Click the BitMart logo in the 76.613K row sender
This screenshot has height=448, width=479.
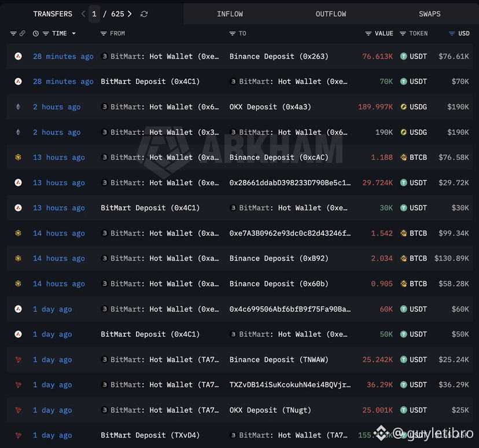point(105,56)
